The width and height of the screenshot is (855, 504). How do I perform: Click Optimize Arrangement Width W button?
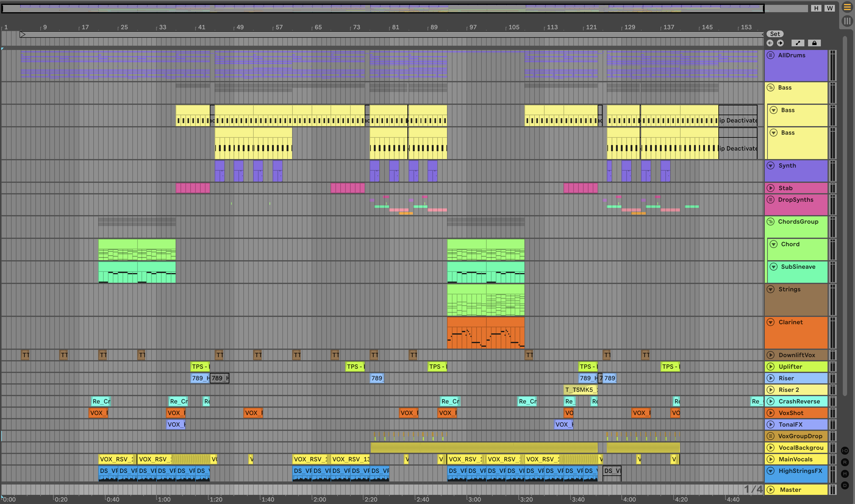pyautogui.click(x=830, y=8)
